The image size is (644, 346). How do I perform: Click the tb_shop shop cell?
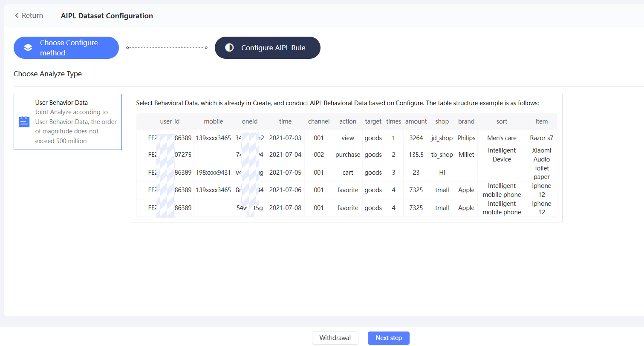tap(442, 155)
